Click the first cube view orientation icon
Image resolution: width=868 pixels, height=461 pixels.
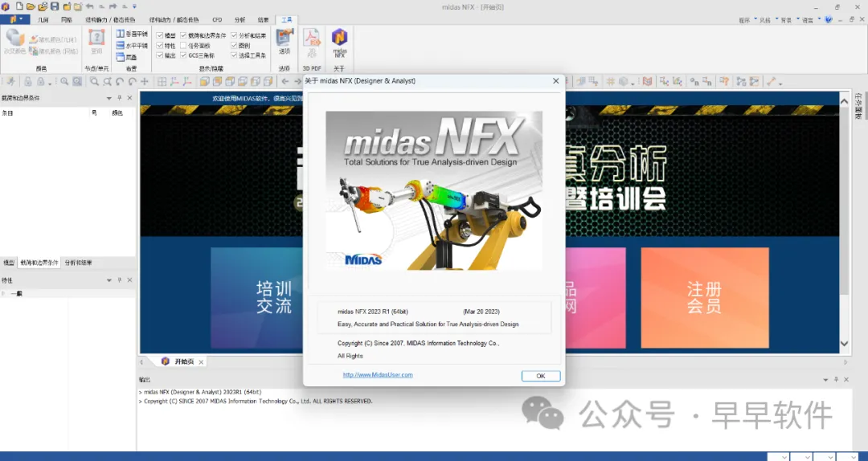(x=204, y=82)
